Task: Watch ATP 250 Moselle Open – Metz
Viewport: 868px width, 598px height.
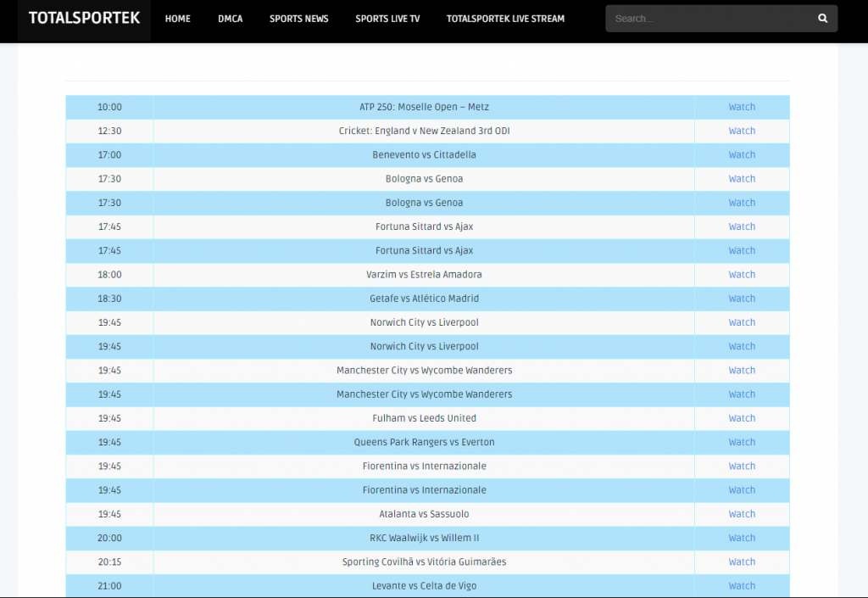Action: [742, 107]
